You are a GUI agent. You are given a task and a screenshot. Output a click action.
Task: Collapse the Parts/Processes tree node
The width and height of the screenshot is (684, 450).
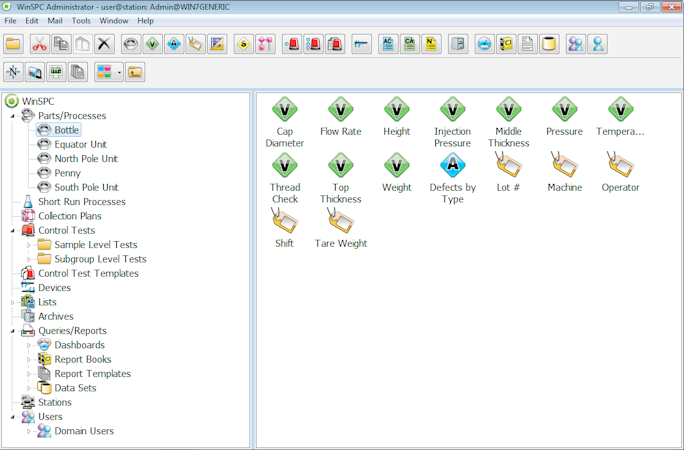click(13, 116)
